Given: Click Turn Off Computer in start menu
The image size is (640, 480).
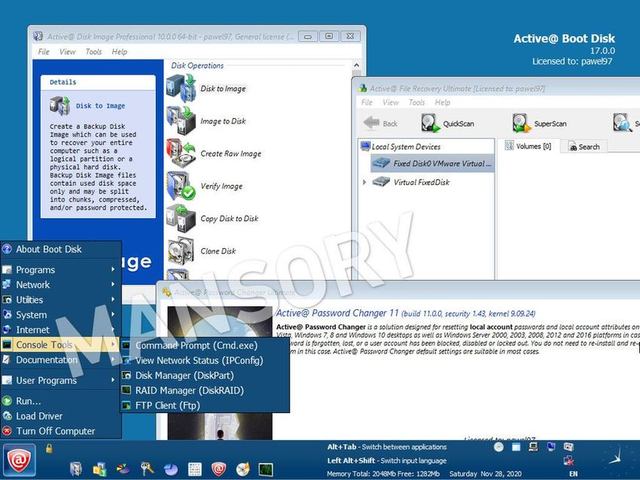Looking at the screenshot, I should tap(60, 431).
